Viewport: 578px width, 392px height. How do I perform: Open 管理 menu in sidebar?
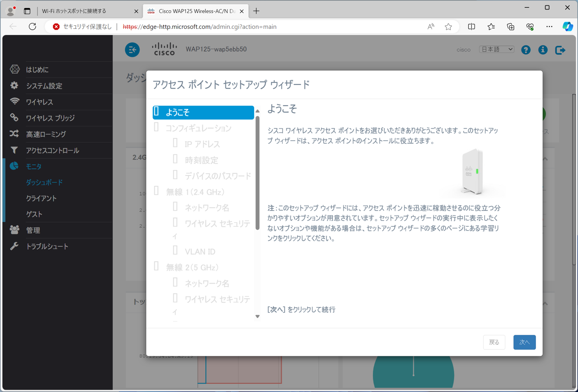pyautogui.click(x=33, y=231)
